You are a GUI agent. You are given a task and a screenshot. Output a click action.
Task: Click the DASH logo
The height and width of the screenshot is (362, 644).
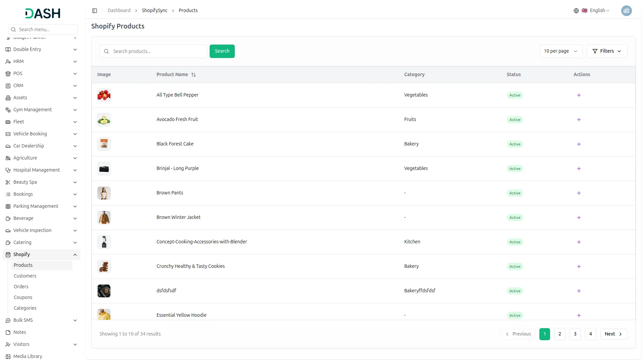click(x=43, y=13)
